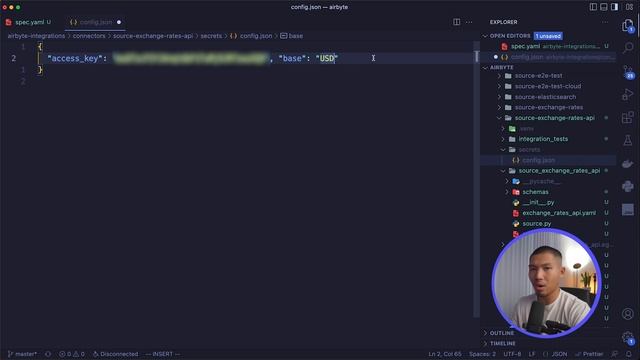Expand the schemas folder
Image resolution: width=640 pixels, height=360 pixels.
pyautogui.click(x=507, y=192)
